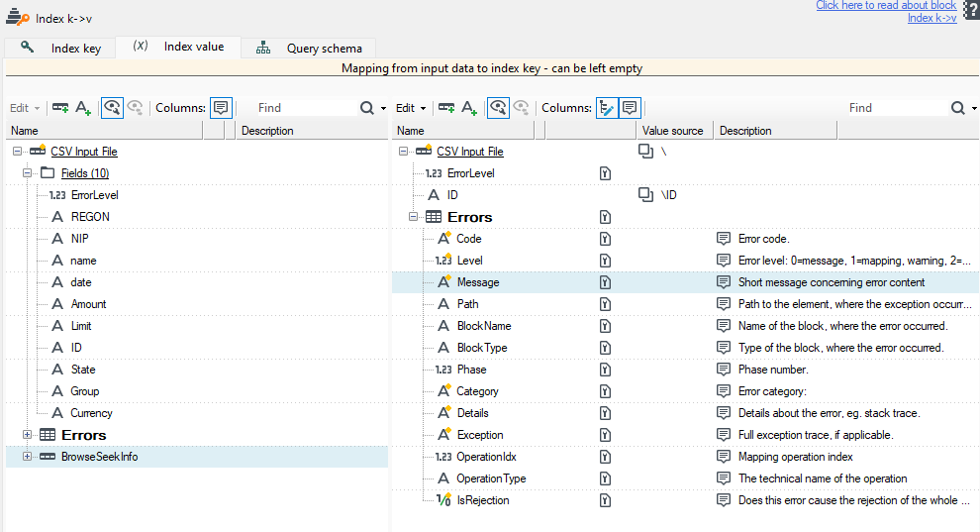
Task: Add new field icon in right toolbar
Action: 469,108
